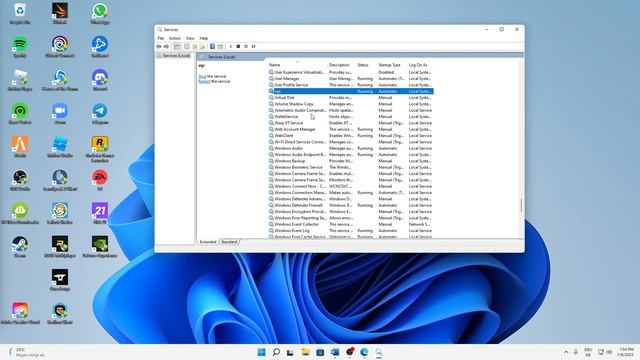Screen dimensions: 640x360
Task: Select the Web Account Manager service row
Action: [351, 129]
